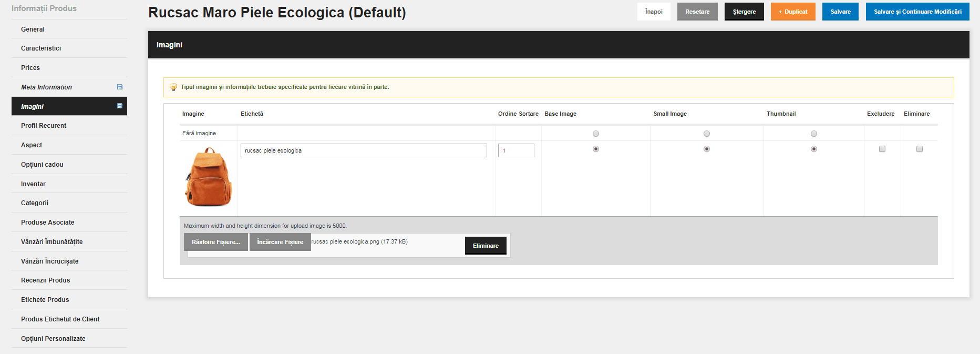Select Base Image radio for 'Fără imagine'
The image size is (980, 354).
pyautogui.click(x=596, y=134)
